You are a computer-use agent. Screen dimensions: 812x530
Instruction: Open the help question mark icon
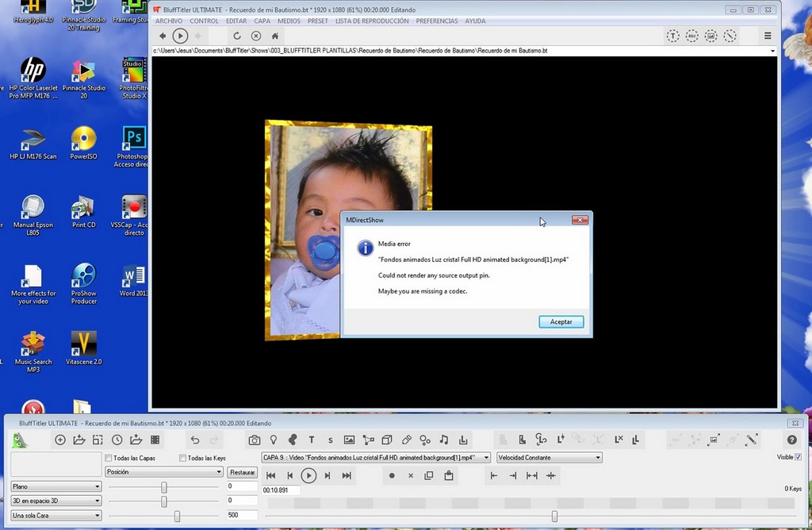pos(791,440)
